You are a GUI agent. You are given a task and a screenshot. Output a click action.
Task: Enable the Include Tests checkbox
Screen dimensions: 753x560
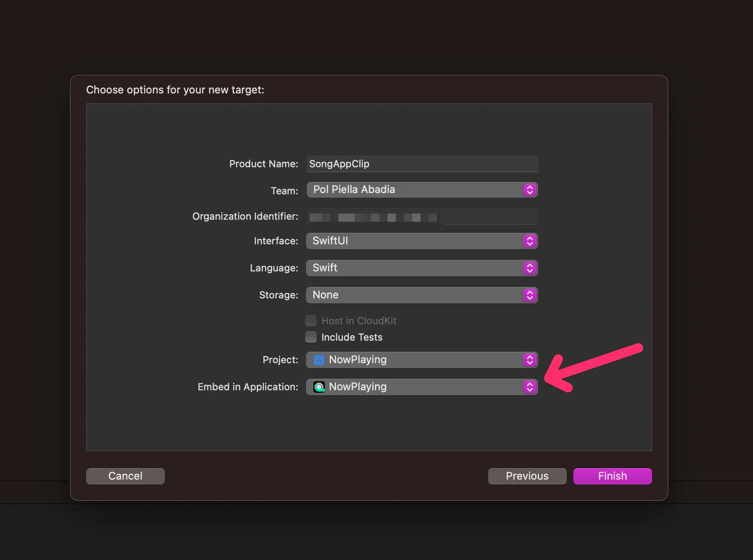tap(311, 337)
